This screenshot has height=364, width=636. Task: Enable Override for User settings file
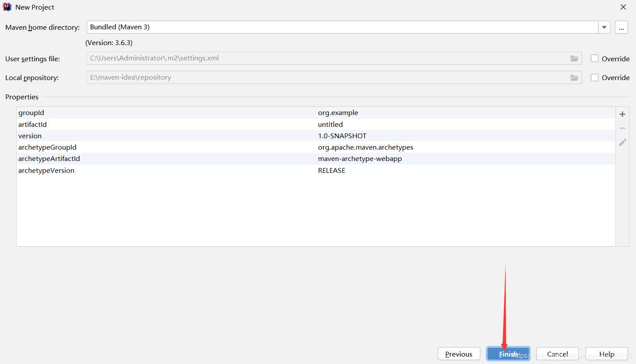(x=594, y=58)
